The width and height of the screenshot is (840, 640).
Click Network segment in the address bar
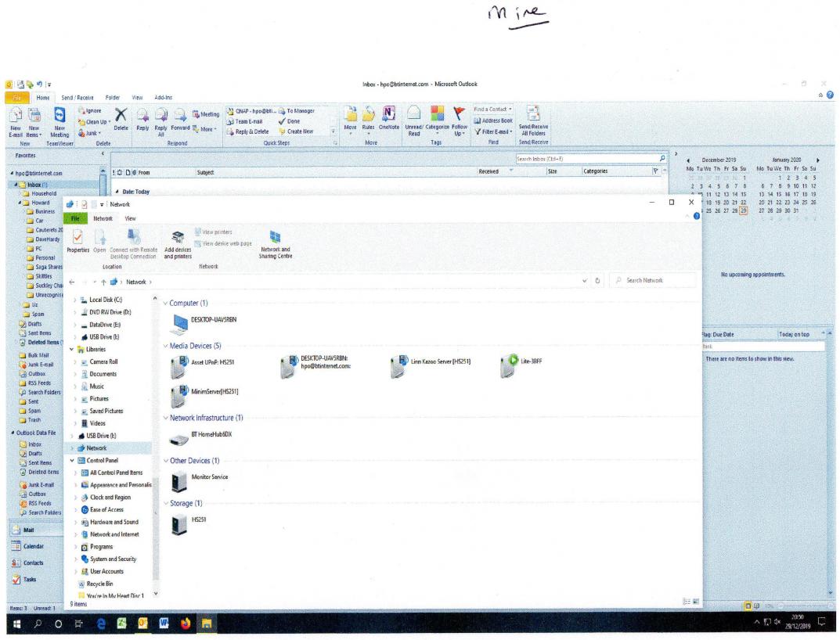136,282
